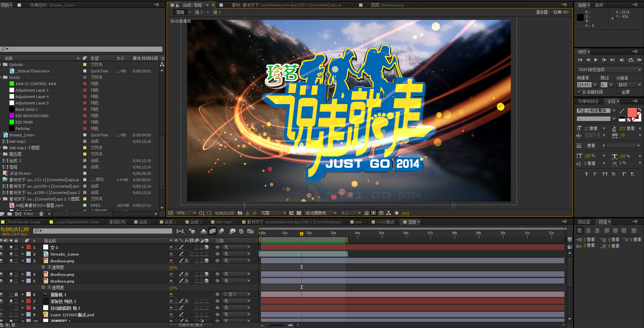Click the Draft 3D icon in timeline
The image size is (644, 328).
(x=192, y=231)
